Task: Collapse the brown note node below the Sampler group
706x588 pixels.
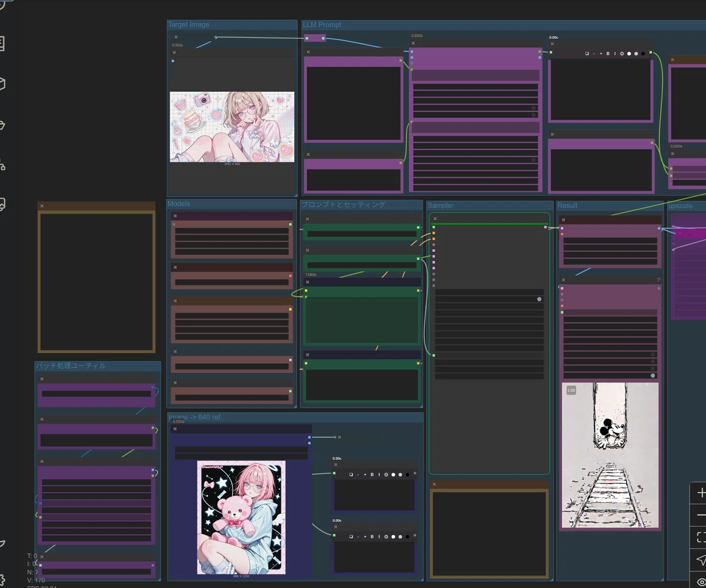Action: (x=435, y=484)
